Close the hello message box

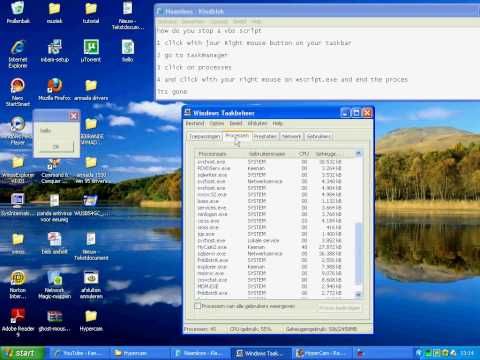point(74,116)
